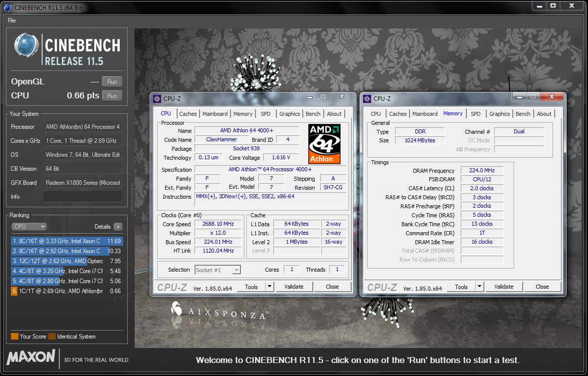Switch to Mainboard tab in left CPU-Z
Viewport: 588px width, 376px height.
pyautogui.click(x=215, y=114)
